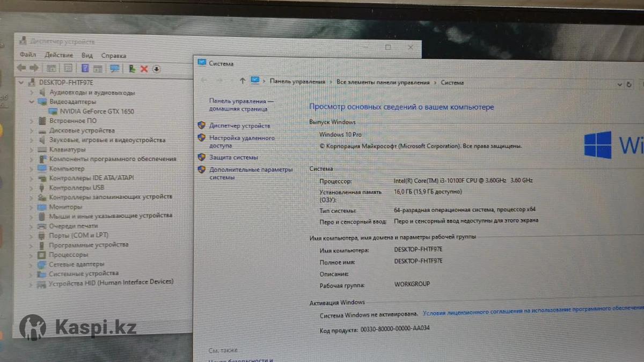Open the Защита системы link
The height and width of the screenshot is (362, 644).
(x=233, y=157)
